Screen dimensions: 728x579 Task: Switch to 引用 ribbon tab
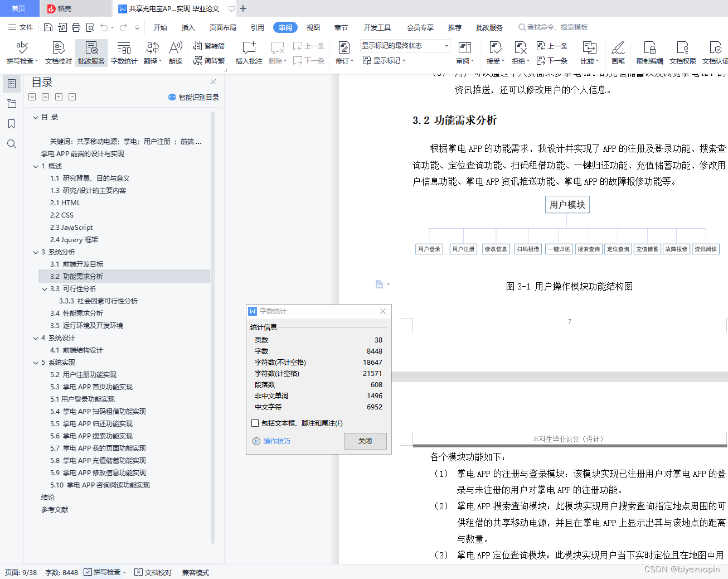pos(258,27)
